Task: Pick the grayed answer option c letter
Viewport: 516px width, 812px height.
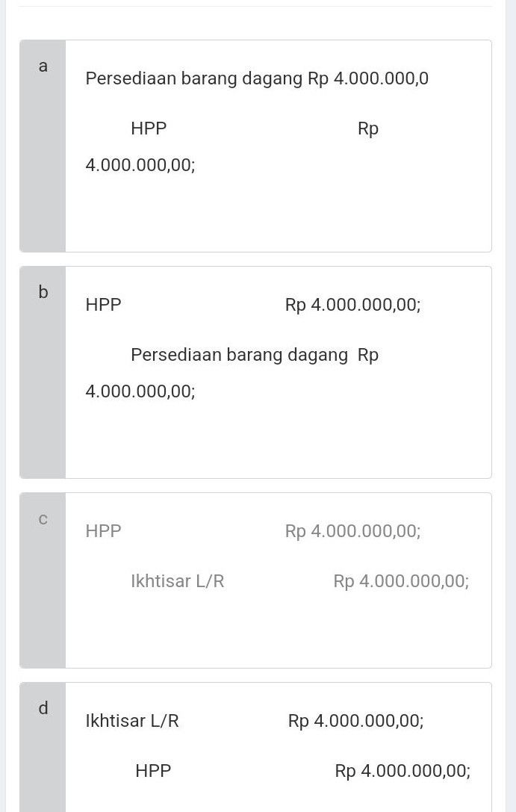Action: (x=43, y=519)
